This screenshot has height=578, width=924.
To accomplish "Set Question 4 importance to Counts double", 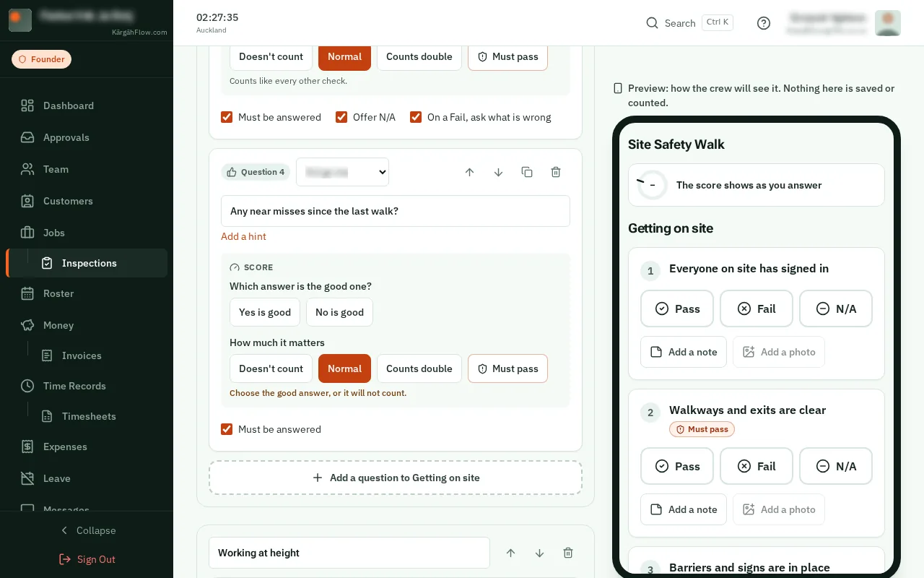I will [x=419, y=368].
